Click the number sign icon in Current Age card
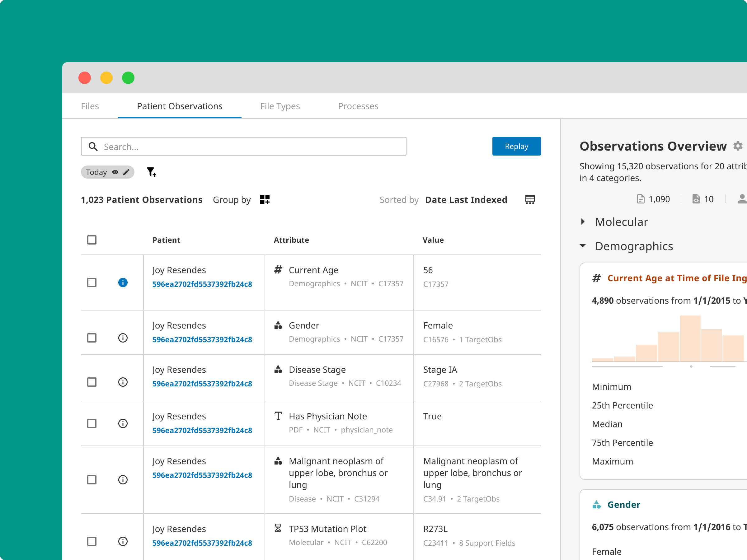The height and width of the screenshot is (560, 747). click(597, 278)
